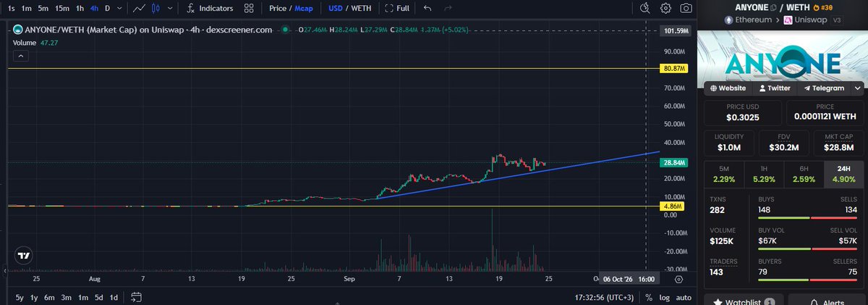Undo the last chart action

tap(427, 8)
